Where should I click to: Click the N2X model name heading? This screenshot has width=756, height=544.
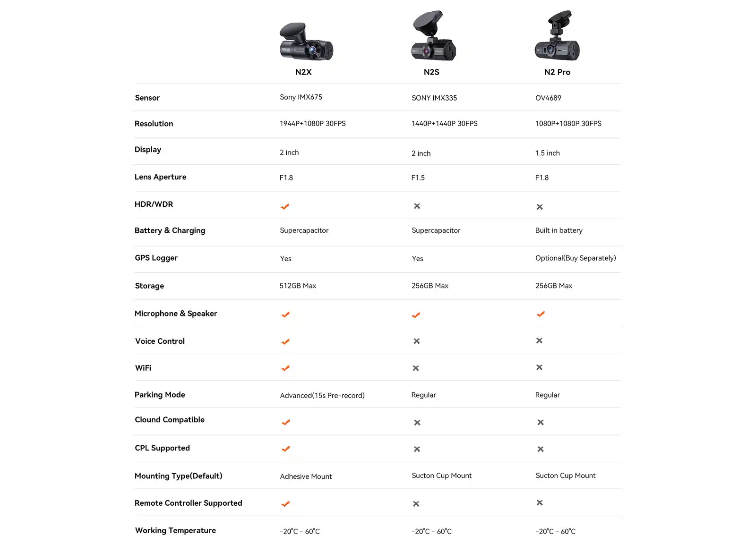[303, 72]
